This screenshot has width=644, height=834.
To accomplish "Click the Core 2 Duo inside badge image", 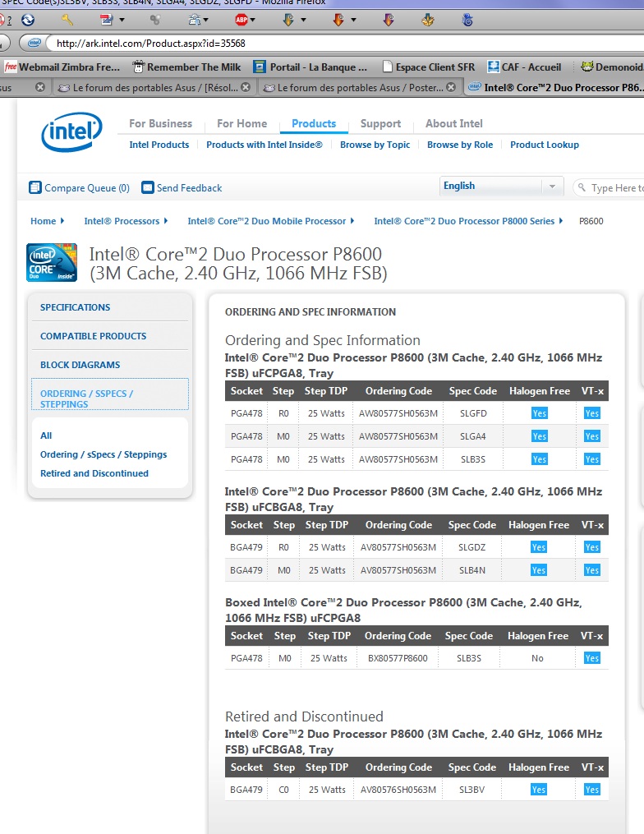I will (52, 262).
